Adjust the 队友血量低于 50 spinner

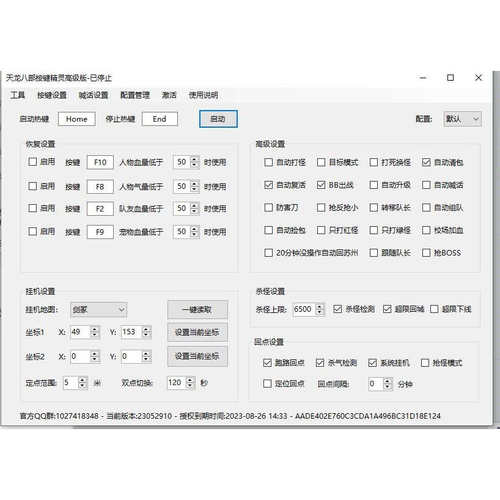coord(186,209)
